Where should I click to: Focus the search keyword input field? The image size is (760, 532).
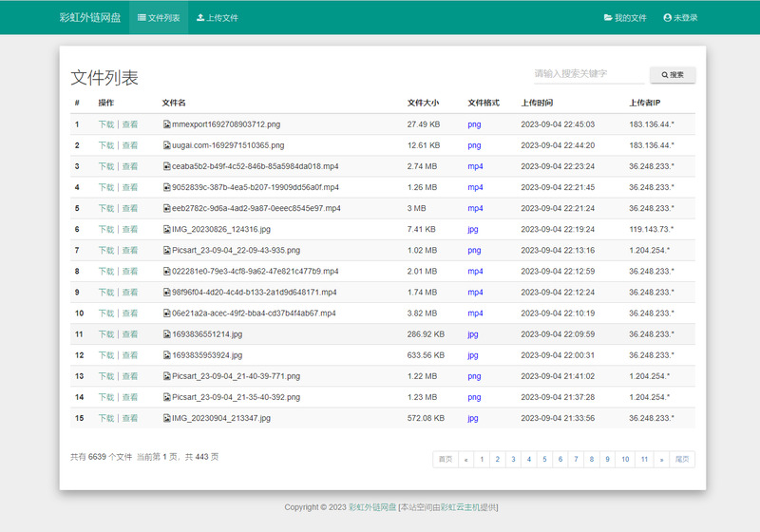[587, 74]
